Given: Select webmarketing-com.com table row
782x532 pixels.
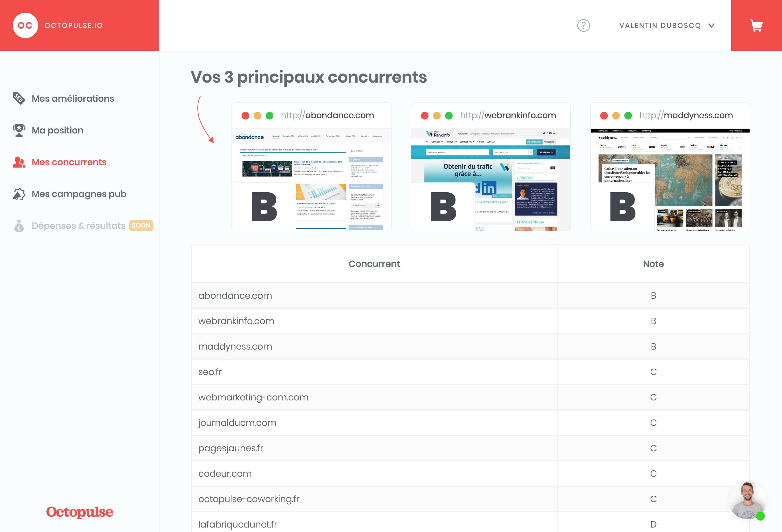Looking at the screenshot, I should coord(470,397).
